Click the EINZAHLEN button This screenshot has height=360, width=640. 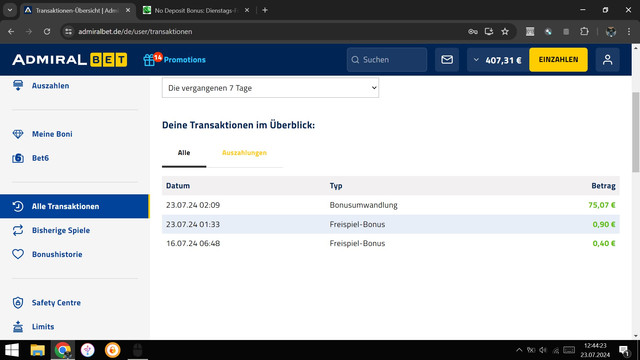point(558,60)
